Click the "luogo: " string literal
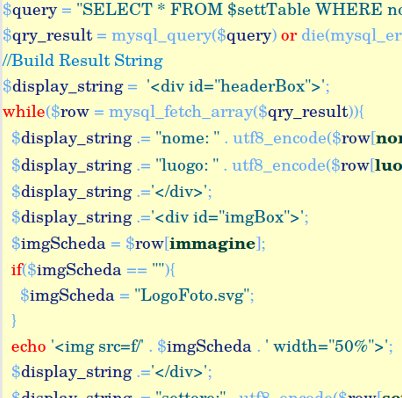The height and width of the screenshot is (398, 402). tap(187, 166)
